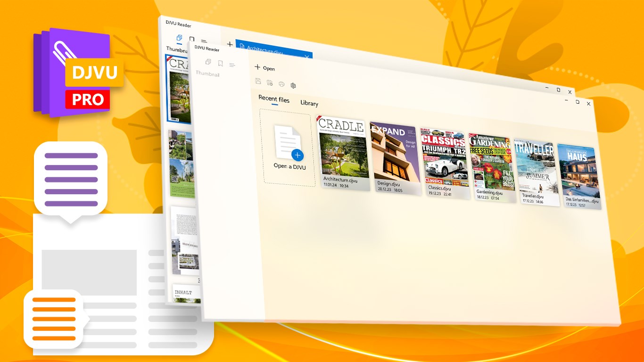Open the Thumbnail panel icon
644x362 pixels.
pos(208,62)
